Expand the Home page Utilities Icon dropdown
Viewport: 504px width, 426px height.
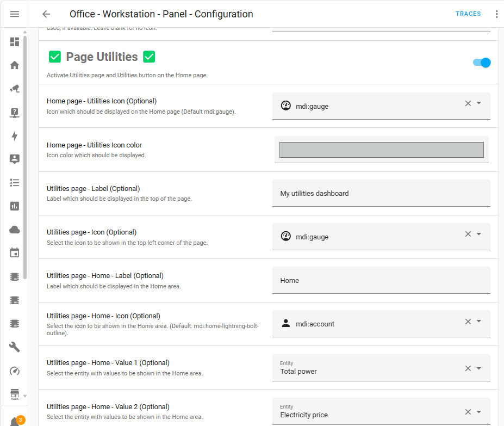tap(479, 103)
